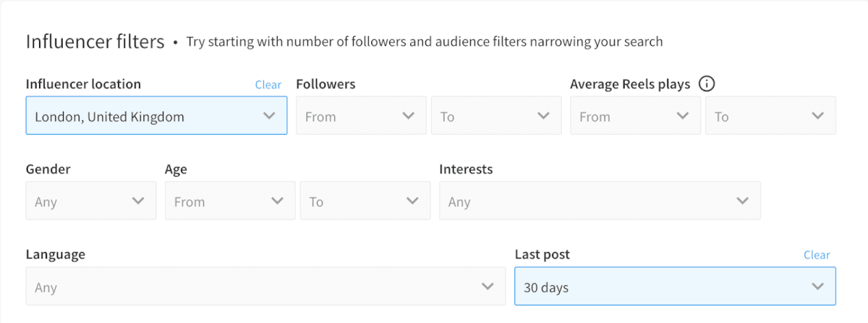Expand the Interests dropdown
The width and height of the screenshot is (868, 323).
[599, 201]
